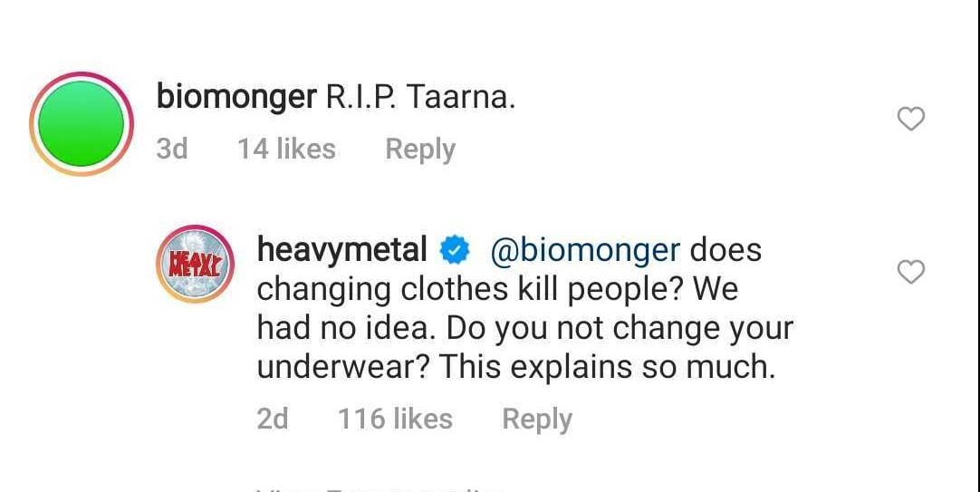Click 'had no idea. Do you not change your' line
Screen dimensions: 980x492
coord(524,328)
